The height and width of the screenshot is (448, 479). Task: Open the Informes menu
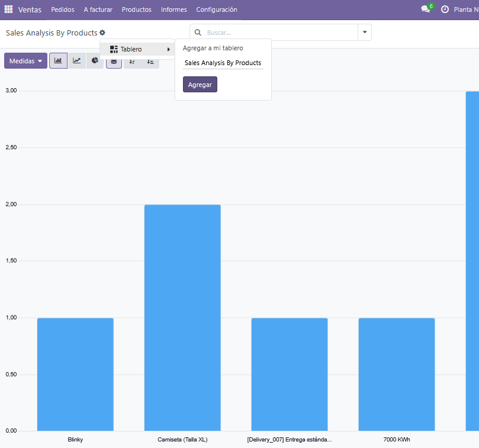(x=173, y=9)
